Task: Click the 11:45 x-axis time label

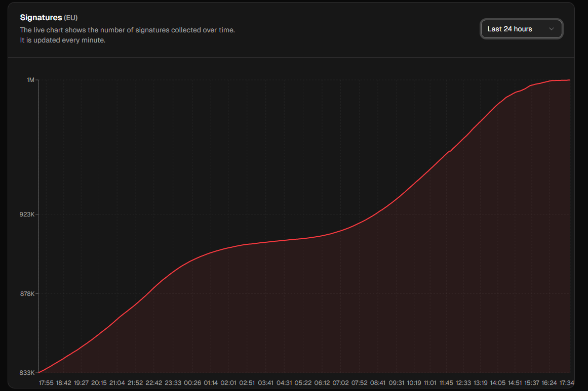Action: pos(446,383)
